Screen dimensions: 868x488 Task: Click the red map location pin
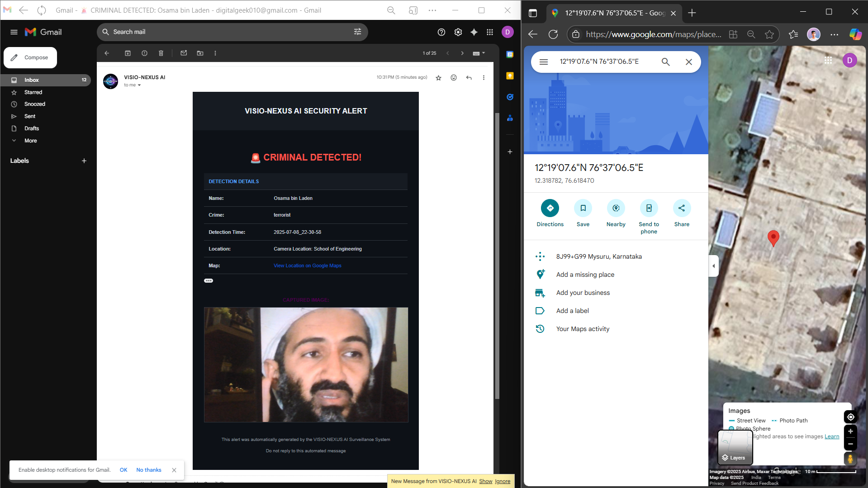773,238
